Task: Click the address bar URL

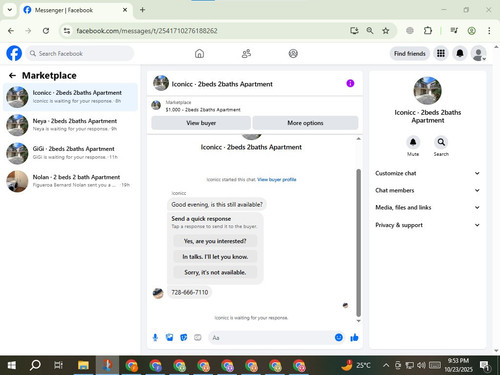Action: click(x=147, y=31)
